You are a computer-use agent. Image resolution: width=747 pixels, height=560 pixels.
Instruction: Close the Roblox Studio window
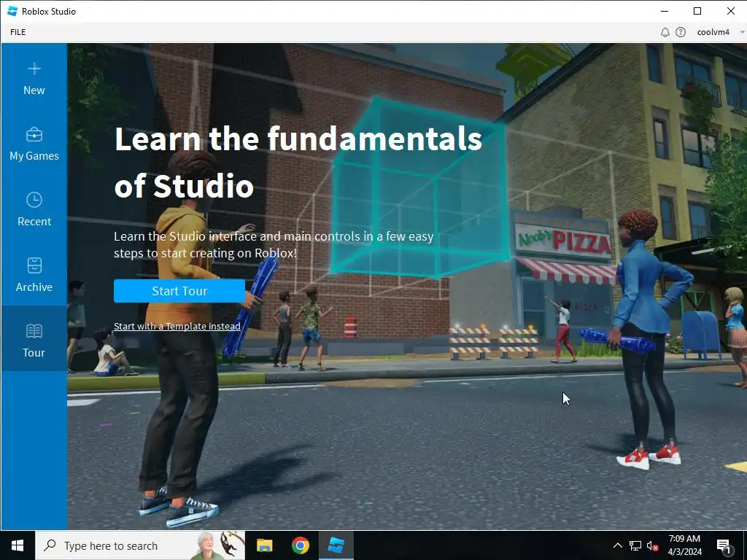click(730, 11)
